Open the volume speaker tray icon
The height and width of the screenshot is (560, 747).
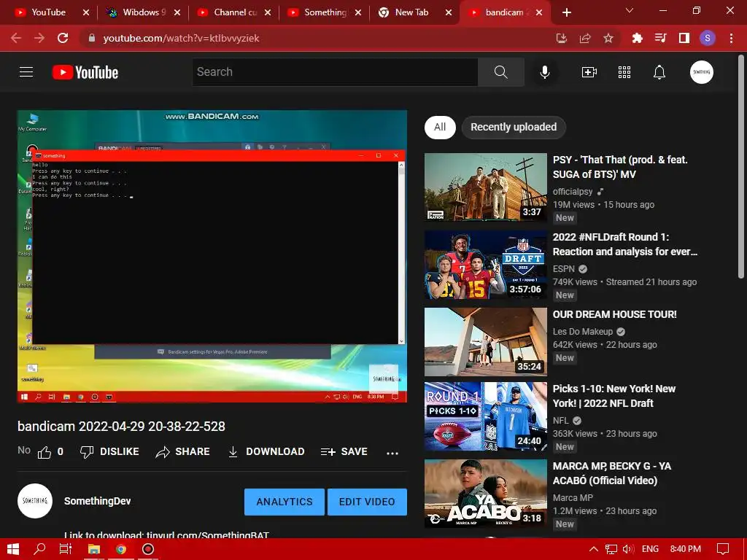point(628,549)
